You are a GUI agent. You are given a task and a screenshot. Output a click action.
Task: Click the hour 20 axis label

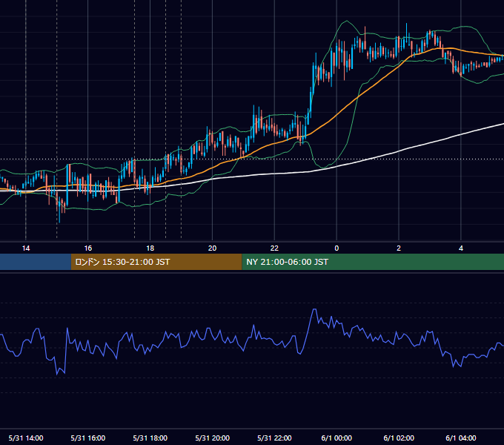pyautogui.click(x=212, y=248)
